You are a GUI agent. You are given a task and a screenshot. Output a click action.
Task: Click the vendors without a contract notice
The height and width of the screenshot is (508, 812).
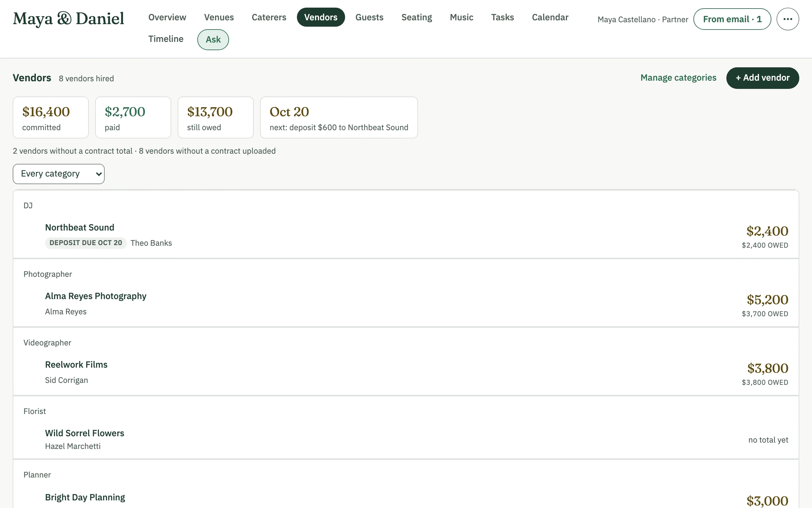point(144,151)
